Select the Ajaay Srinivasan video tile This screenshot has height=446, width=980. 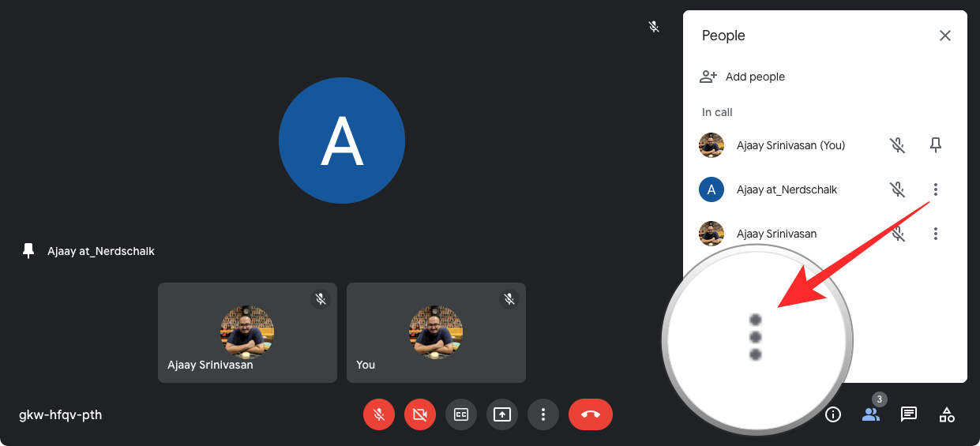coord(247,332)
